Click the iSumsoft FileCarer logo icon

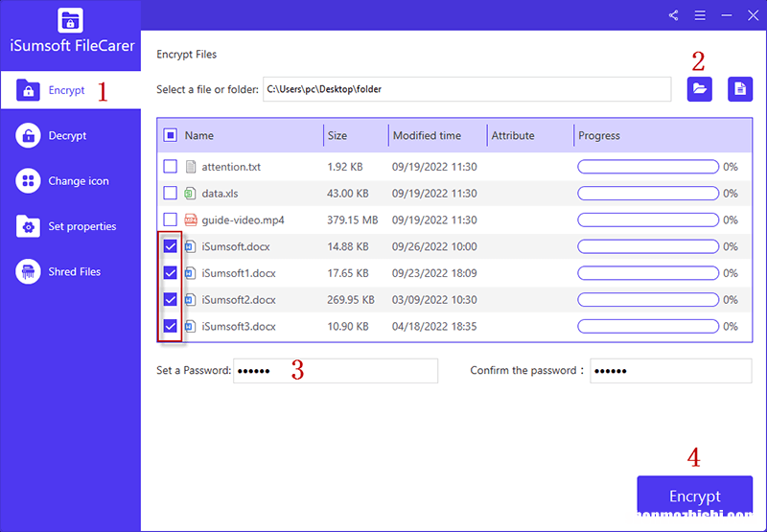70,20
